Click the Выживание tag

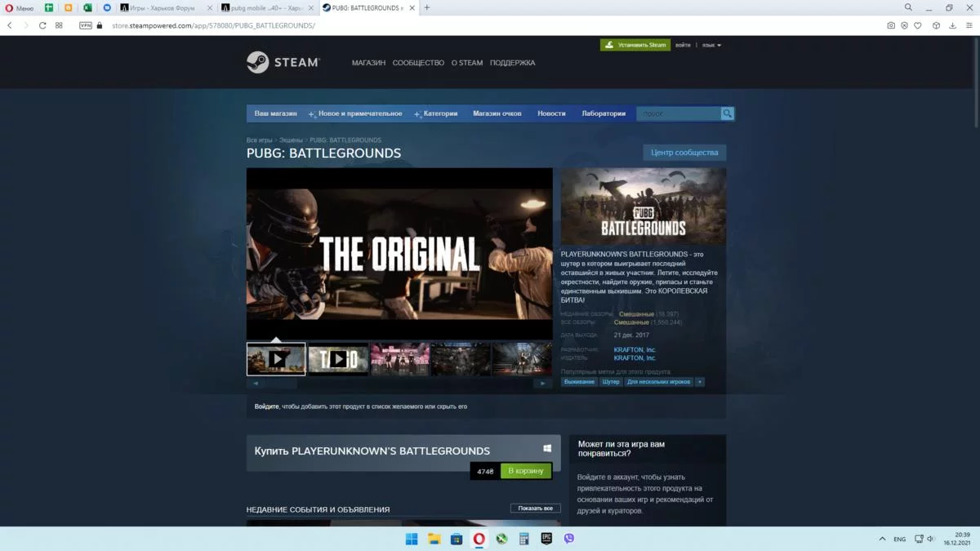[579, 382]
